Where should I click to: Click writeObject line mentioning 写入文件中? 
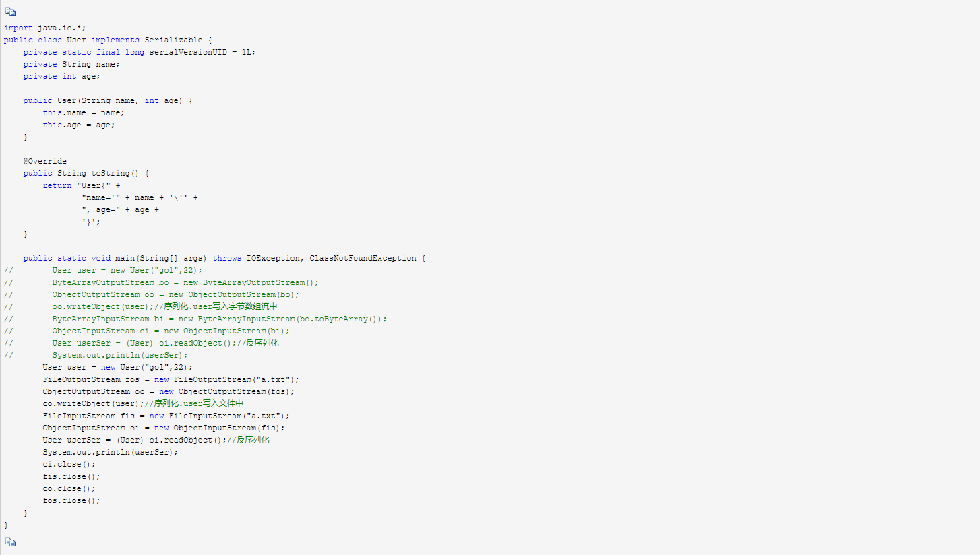[x=143, y=403]
